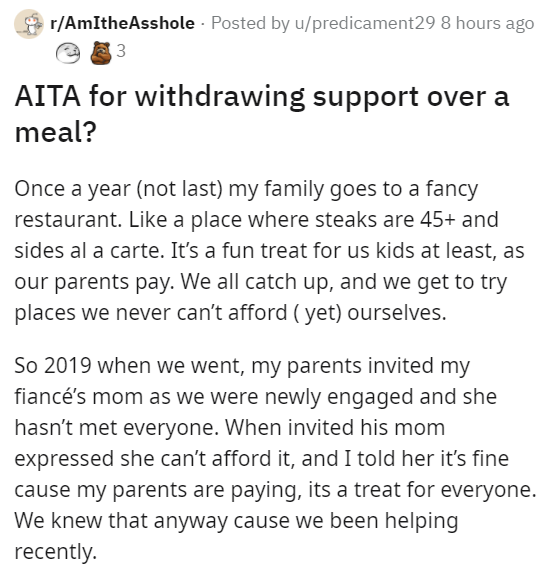Open the u/predicament29 user profile
548x577 pixels.
[x=365, y=24]
